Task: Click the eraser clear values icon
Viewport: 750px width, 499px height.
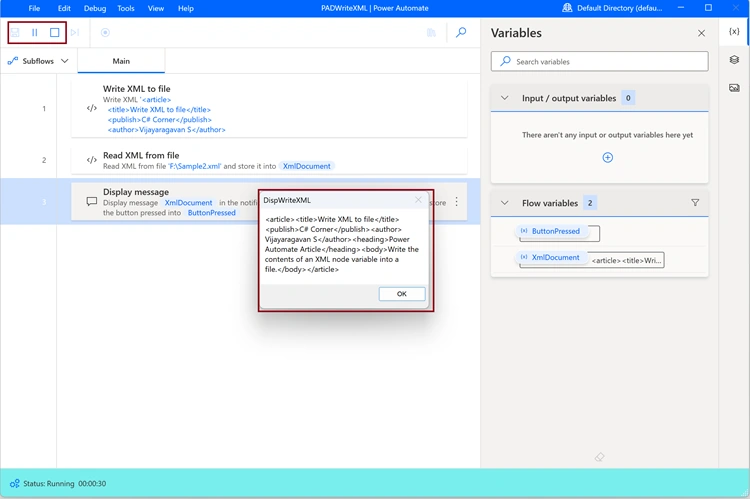Action: (599, 457)
